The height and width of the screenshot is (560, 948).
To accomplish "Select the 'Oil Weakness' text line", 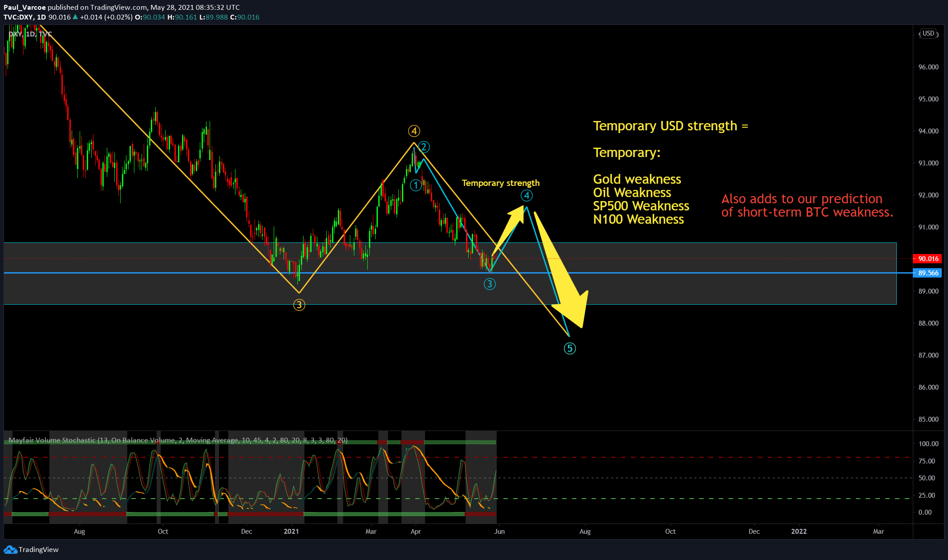I will 632,193.
